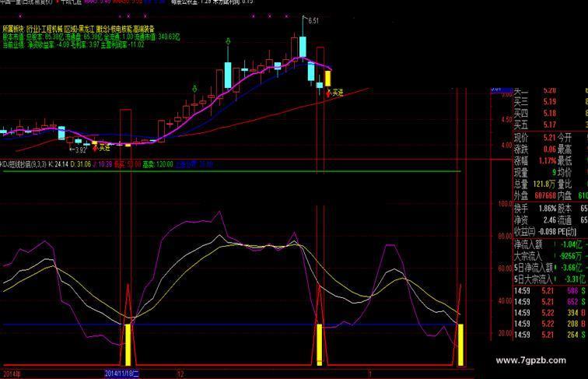
Task: Click the 现价 5.21 current price
Action: click(x=549, y=138)
